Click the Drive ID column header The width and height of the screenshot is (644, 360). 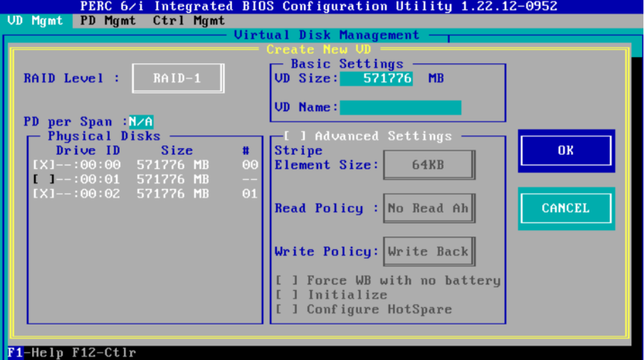[88, 151]
